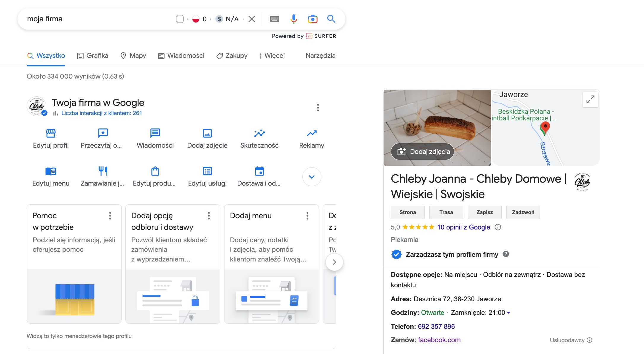Open Google Lens camera search
644x354 pixels.
click(312, 19)
